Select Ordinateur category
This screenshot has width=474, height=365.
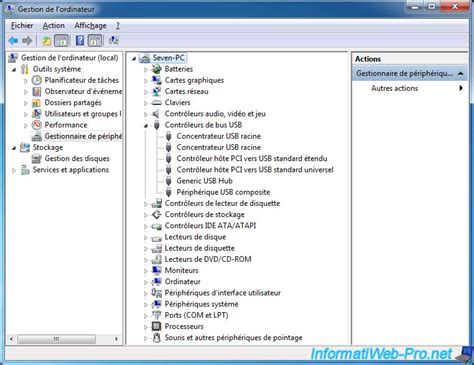(183, 282)
